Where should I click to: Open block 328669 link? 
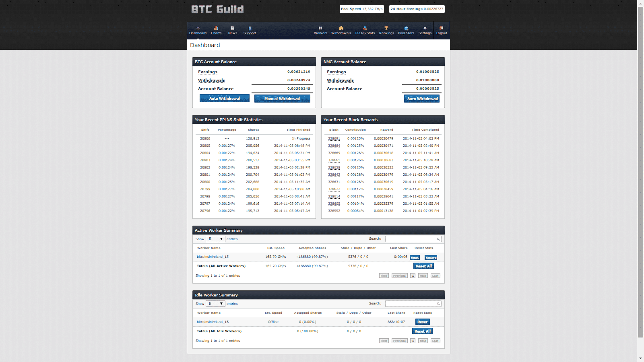[334, 153]
